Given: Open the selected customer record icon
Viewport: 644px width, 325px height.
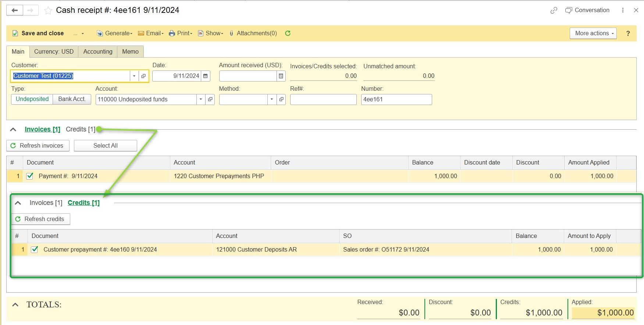Looking at the screenshot, I should 143,76.
